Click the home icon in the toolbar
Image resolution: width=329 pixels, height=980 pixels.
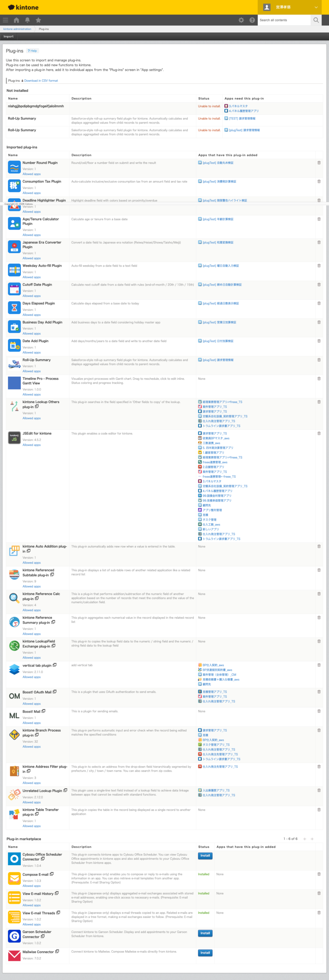16,20
